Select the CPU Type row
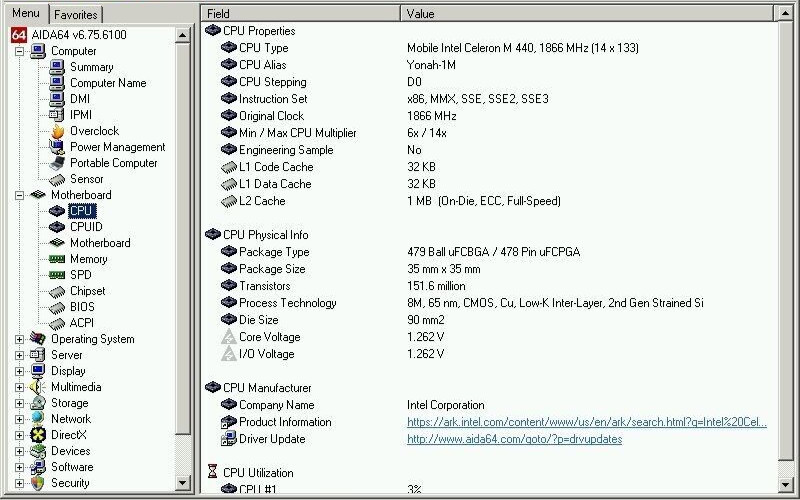Screen dimensions: 800x500 490,48
